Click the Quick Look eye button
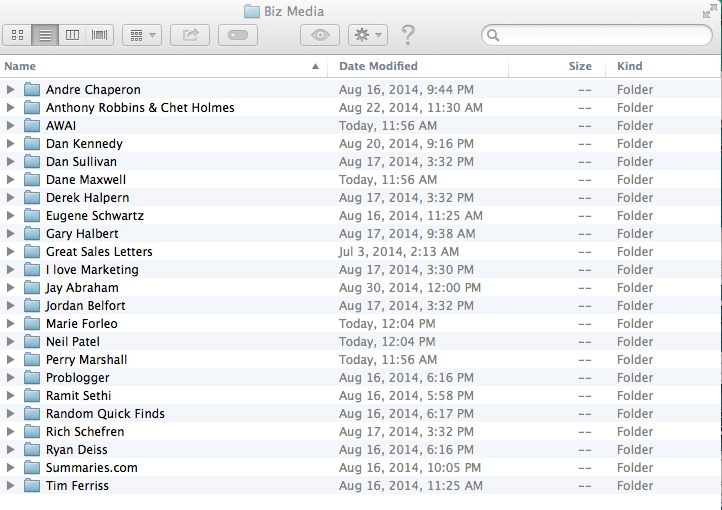The image size is (722, 510). 320,35
